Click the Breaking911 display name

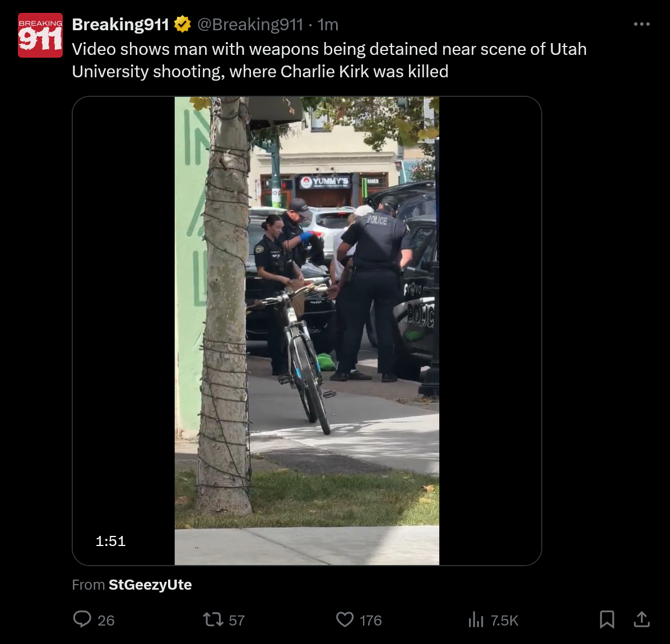click(120, 24)
